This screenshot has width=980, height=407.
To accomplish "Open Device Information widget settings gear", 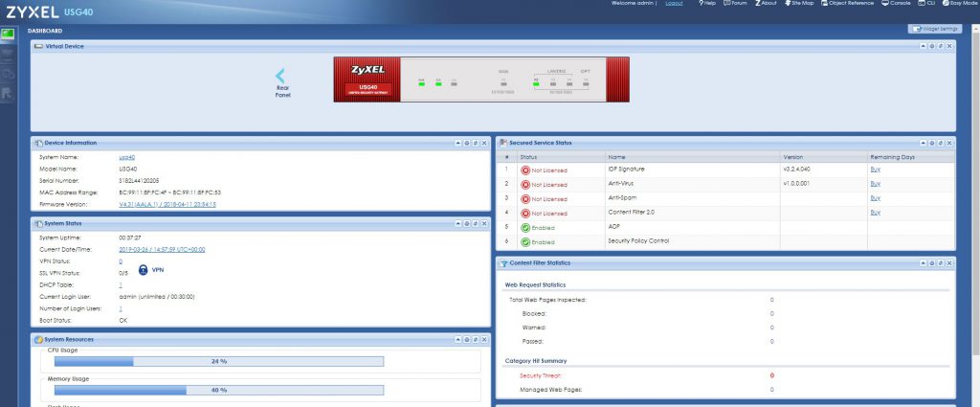I will (467, 144).
